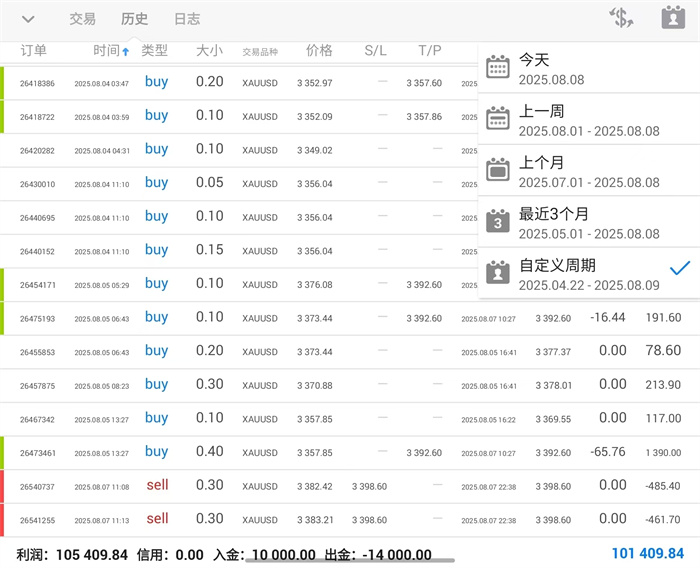The width and height of the screenshot is (700, 568).
Task: Click the sell label on order 26541255
Action: point(157,518)
